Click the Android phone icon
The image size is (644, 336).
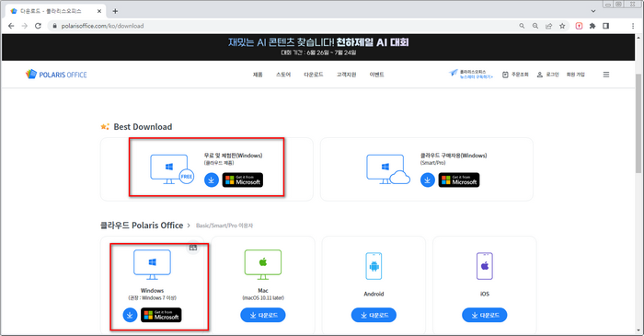374,266
